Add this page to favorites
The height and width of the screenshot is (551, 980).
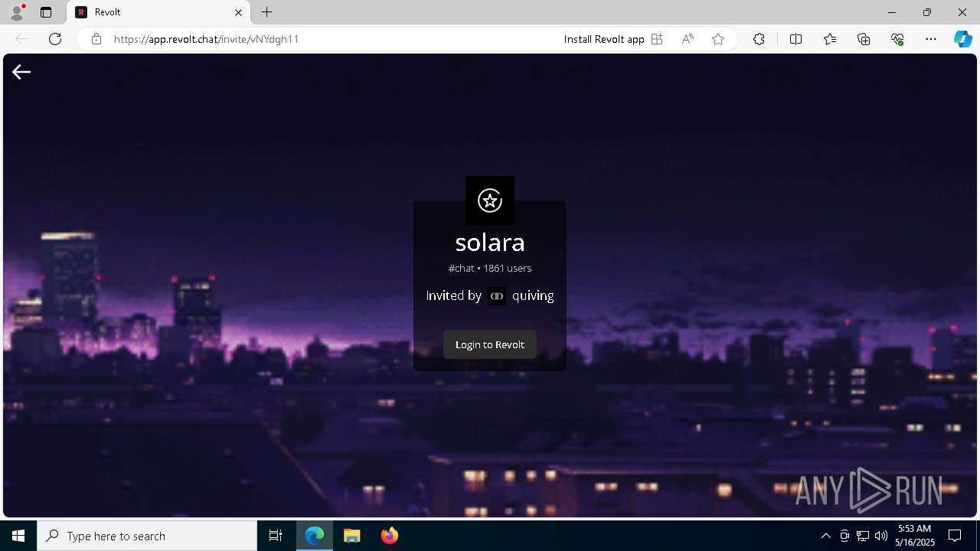click(718, 39)
